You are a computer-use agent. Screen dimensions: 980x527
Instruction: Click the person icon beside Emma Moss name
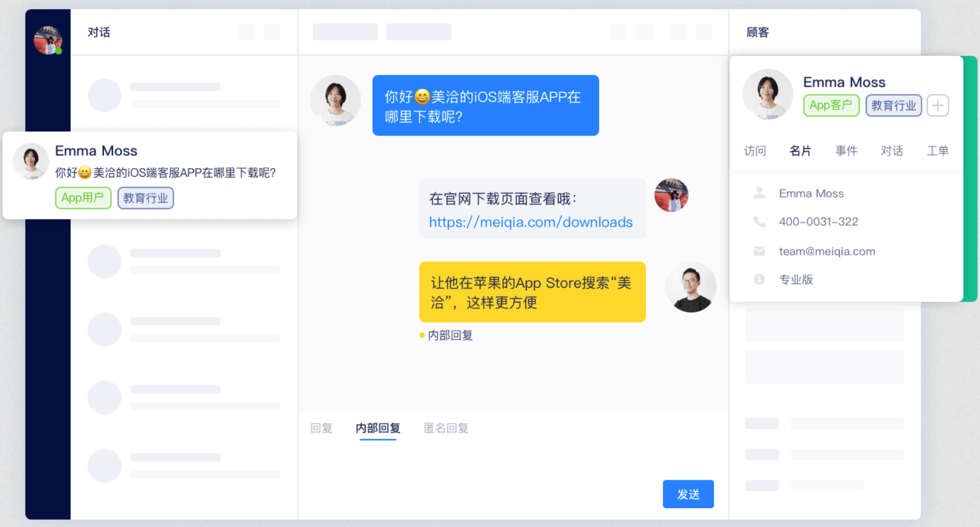(759, 193)
